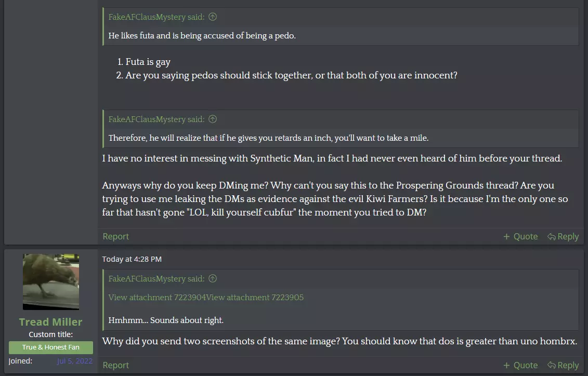Open Tread Miller's avatar image

[51, 282]
